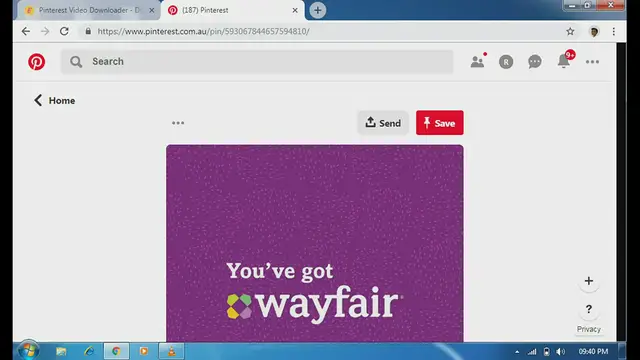Open the Wayfair pin image
The width and height of the screenshot is (640, 360).
[x=315, y=243]
